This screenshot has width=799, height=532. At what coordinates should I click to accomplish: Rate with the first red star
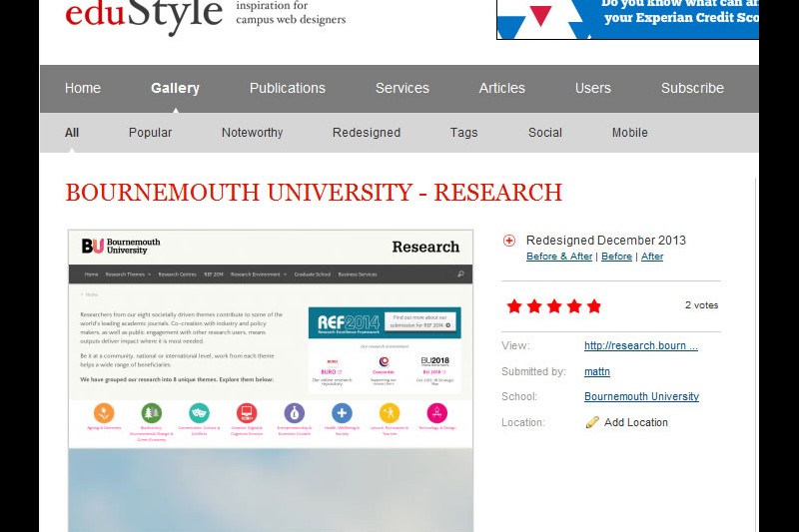514,306
